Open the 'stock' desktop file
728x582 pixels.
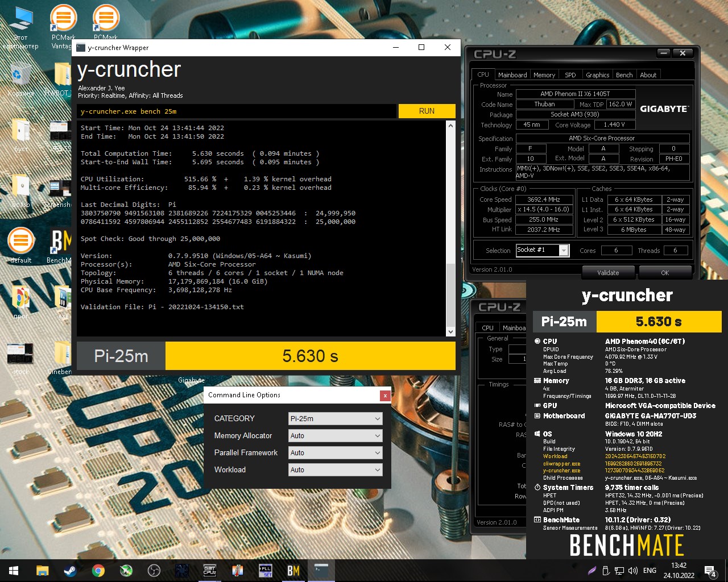pos(20,358)
